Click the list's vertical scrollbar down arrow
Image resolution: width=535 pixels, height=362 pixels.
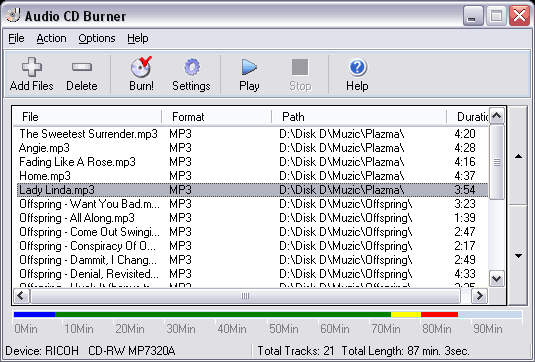pyautogui.click(x=497, y=279)
